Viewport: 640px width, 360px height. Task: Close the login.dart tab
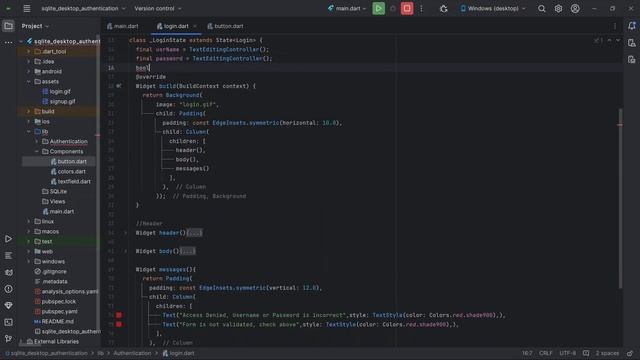pos(195,26)
